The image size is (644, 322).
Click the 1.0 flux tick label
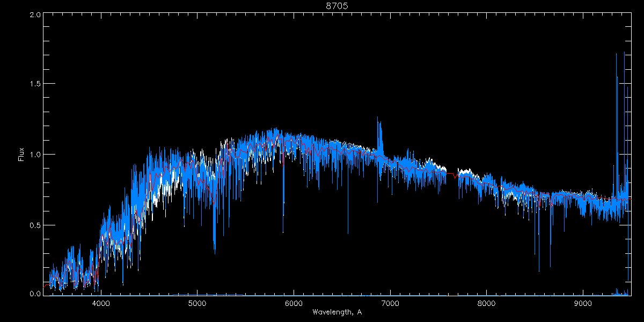click(35, 155)
